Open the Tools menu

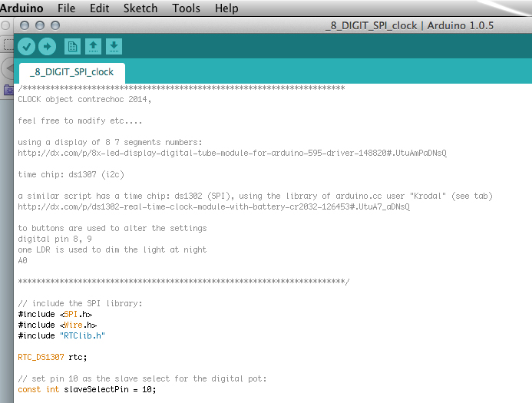pyautogui.click(x=186, y=8)
